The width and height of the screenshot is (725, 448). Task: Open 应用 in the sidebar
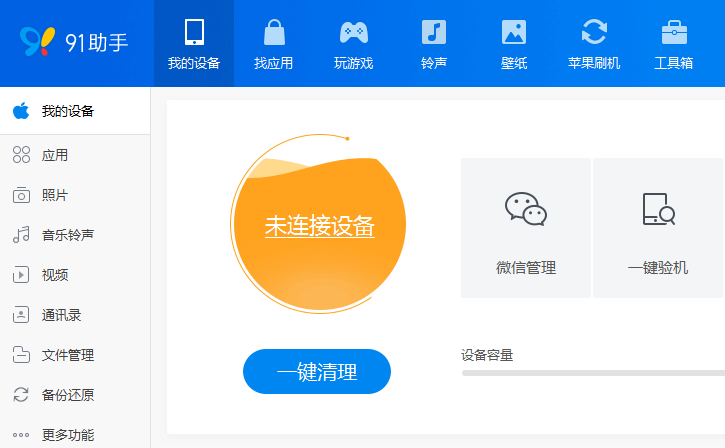(x=55, y=155)
